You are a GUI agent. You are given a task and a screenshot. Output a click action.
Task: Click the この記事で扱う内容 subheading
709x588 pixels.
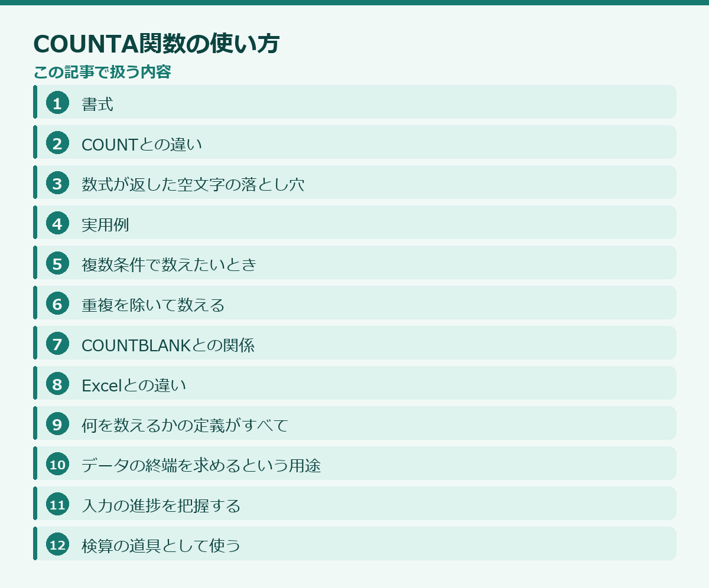pos(102,72)
